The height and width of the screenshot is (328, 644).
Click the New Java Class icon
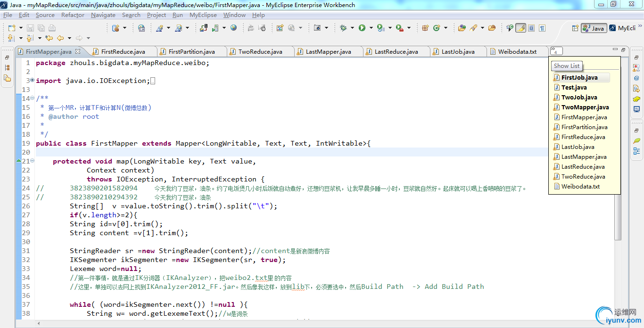tap(437, 28)
